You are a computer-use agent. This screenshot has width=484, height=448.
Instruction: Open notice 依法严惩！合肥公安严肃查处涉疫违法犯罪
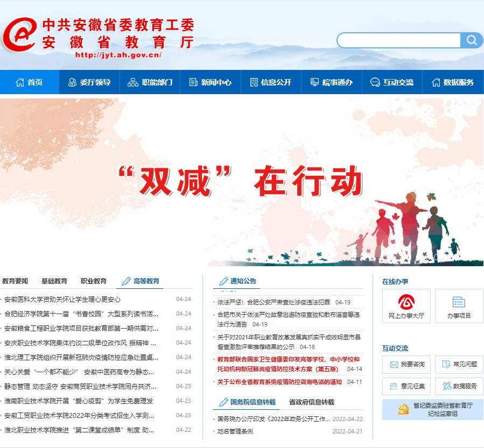pyautogui.click(x=274, y=302)
